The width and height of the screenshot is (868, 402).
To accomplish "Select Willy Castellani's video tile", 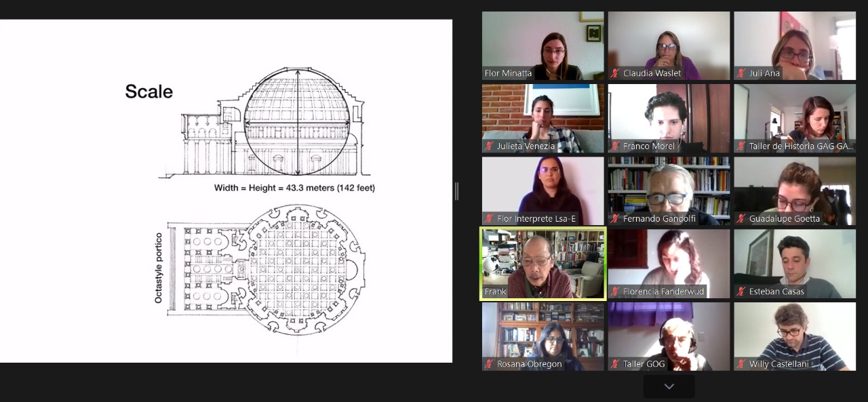I will point(795,336).
